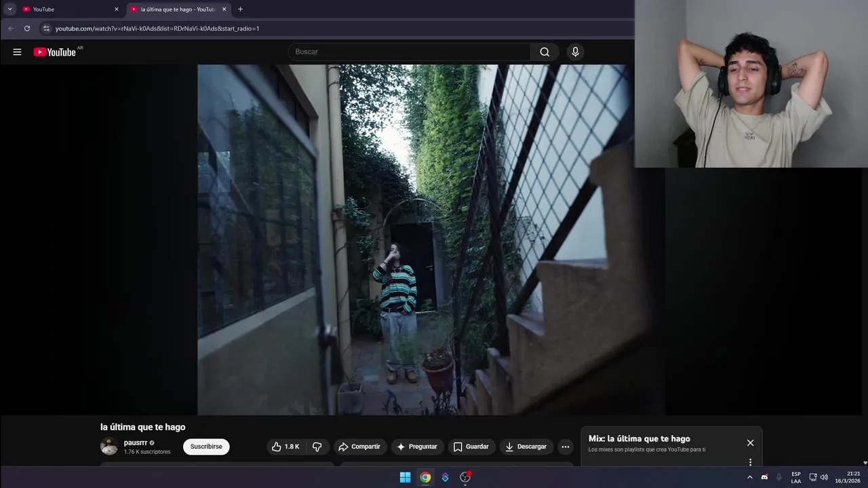Open Chrome from the taskbar

click(x=425, y=477)
